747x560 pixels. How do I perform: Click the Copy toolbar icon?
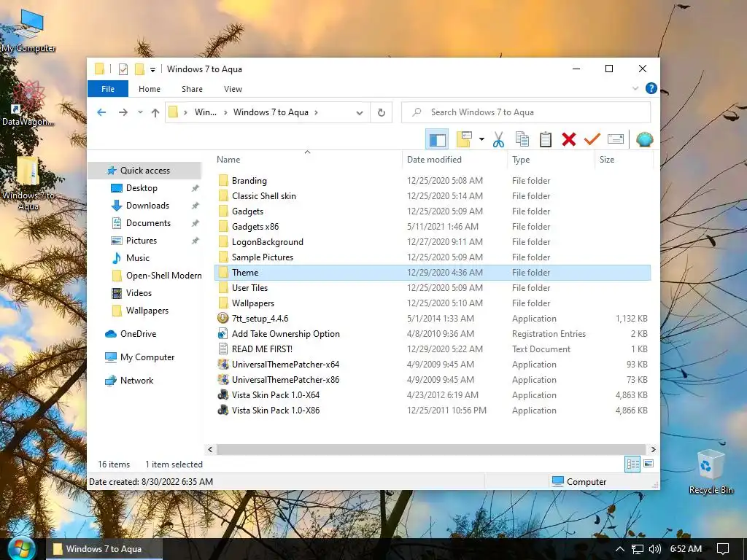point(522,139)
